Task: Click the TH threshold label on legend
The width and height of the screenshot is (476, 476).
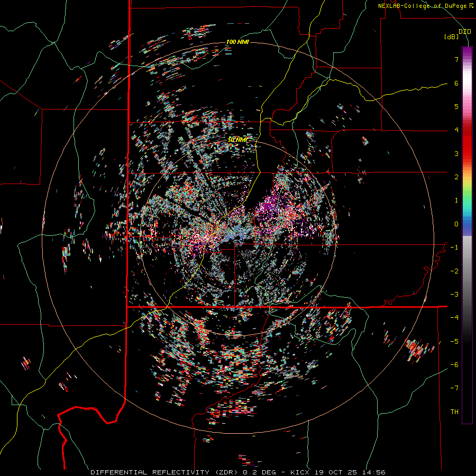Action: point(454,412)
